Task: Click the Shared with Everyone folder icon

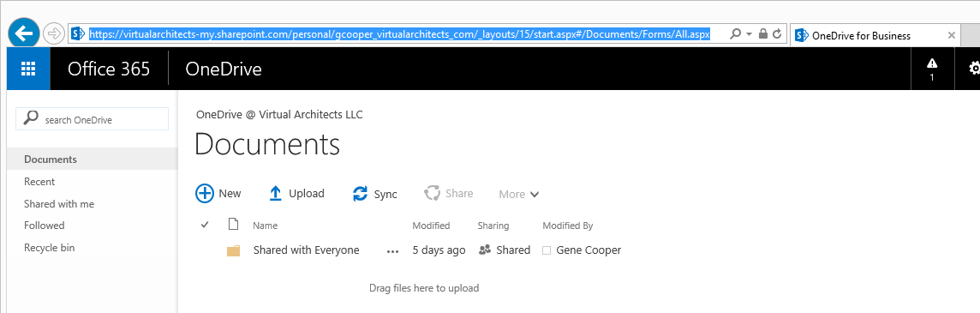Action: coord(233,251)
